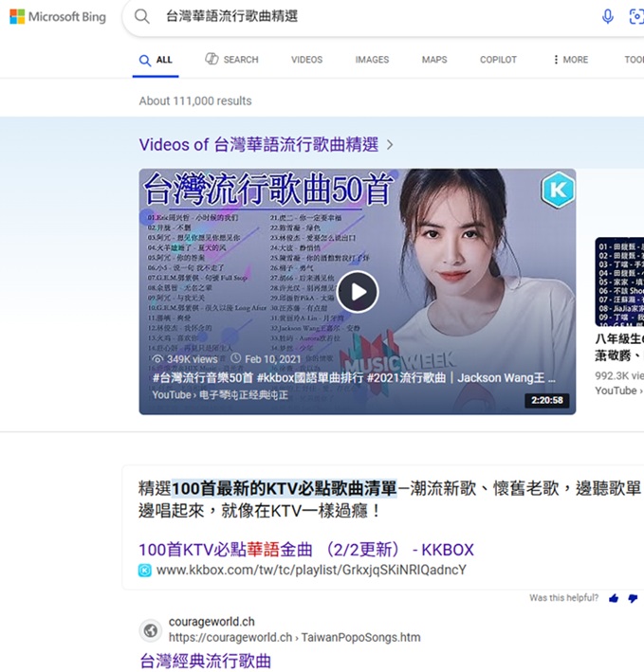Open the 台灣經典流行歌曲 result link
Image resolution: width=644 pixels, height=672 pixels.
pos(205,661)
